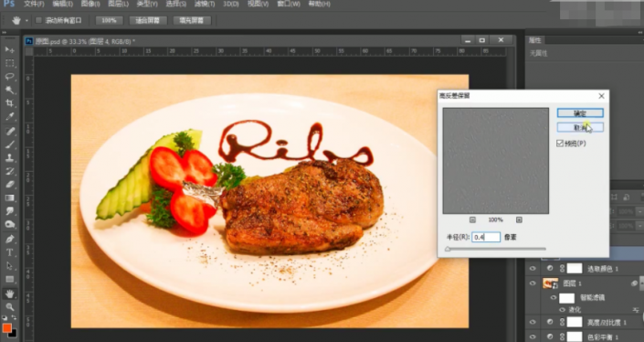Select the Path Selection tool
Viewport: 644px width, 342px height.
[9, 266]
